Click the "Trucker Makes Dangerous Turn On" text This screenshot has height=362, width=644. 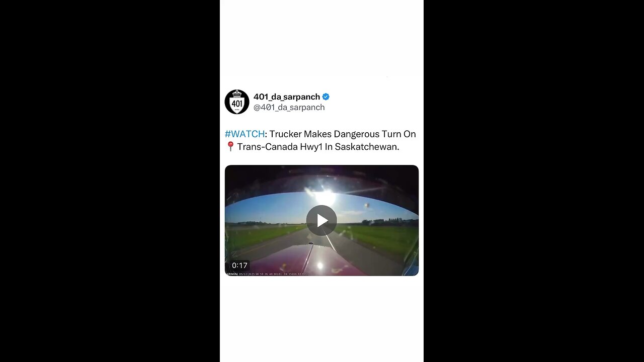[343, 134]
